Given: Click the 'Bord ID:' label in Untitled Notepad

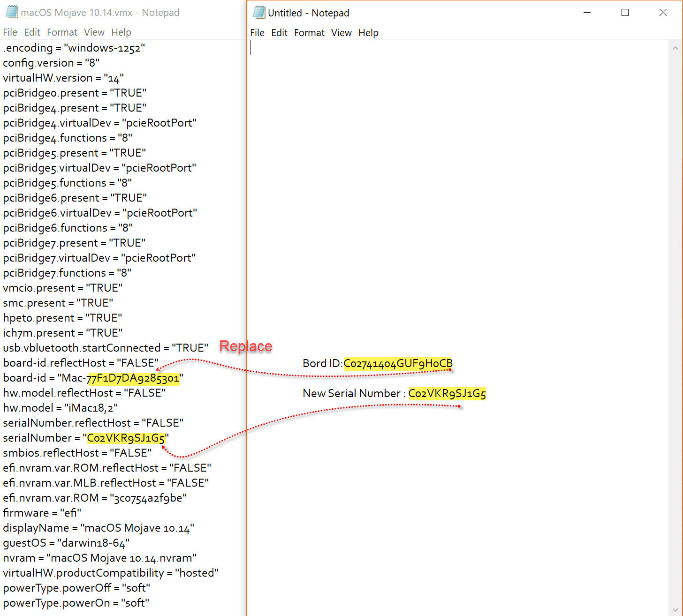Looking at the screenshot, I should coord(323,363).
